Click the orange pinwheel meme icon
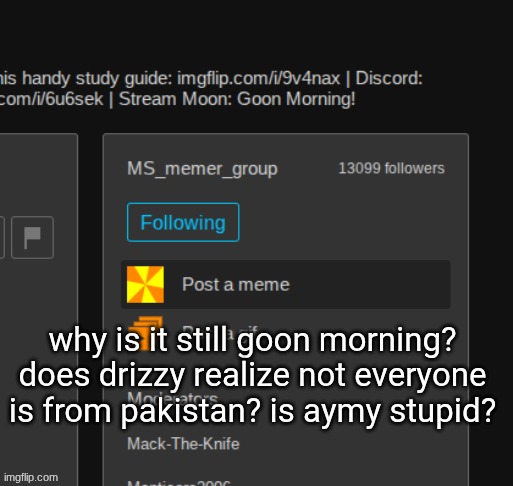 [x=145, y=284]
